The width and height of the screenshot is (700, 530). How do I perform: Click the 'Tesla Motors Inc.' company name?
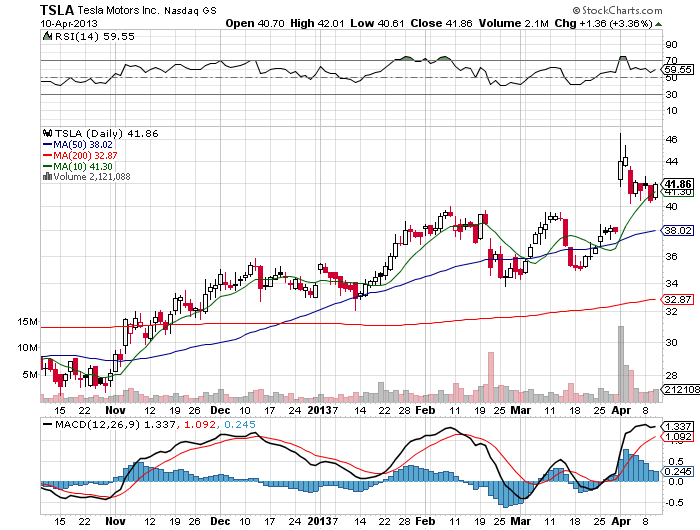pyautogui.click(x=118, y=10)
